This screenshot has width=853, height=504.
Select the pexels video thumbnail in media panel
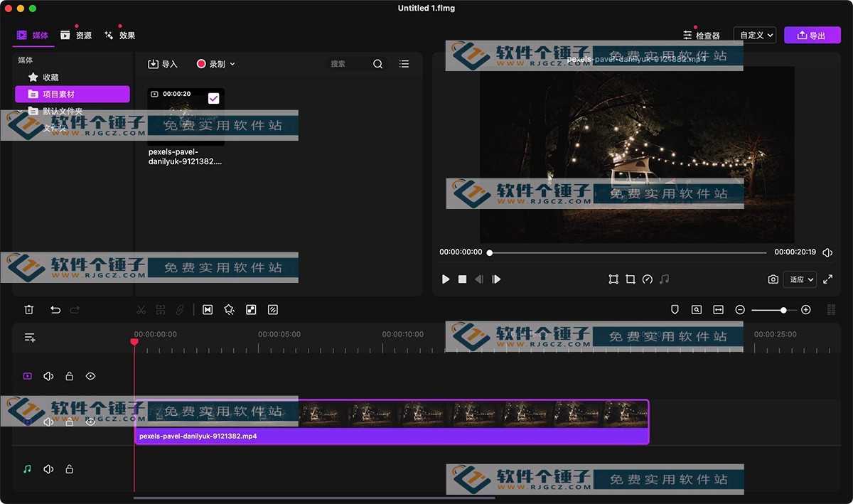(x=186, y=117)
